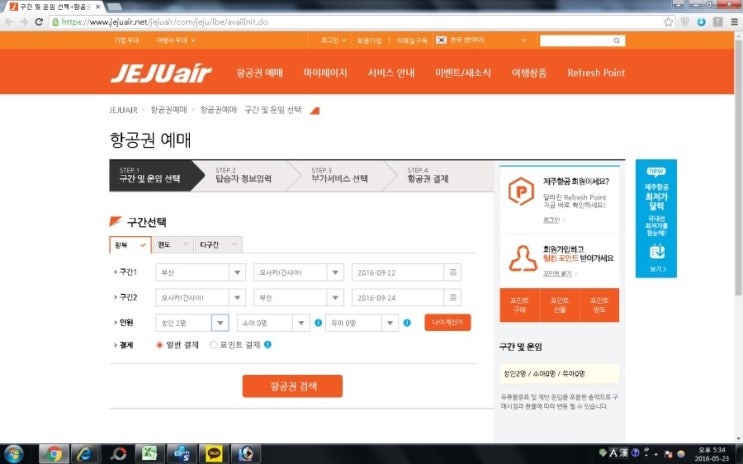Click info icon next to 유아 passenger dropdown

(x=407, y=323)
